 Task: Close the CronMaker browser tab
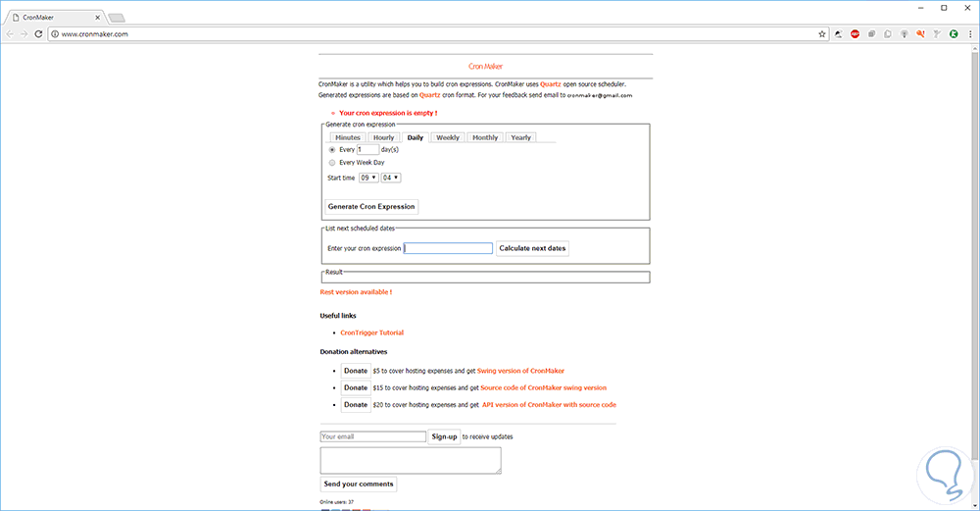click(x=97, y=18)
